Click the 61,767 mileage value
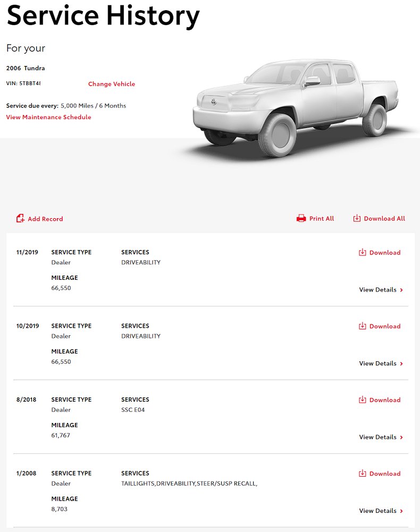Viewport: 420px width, 532px height. 61,435
